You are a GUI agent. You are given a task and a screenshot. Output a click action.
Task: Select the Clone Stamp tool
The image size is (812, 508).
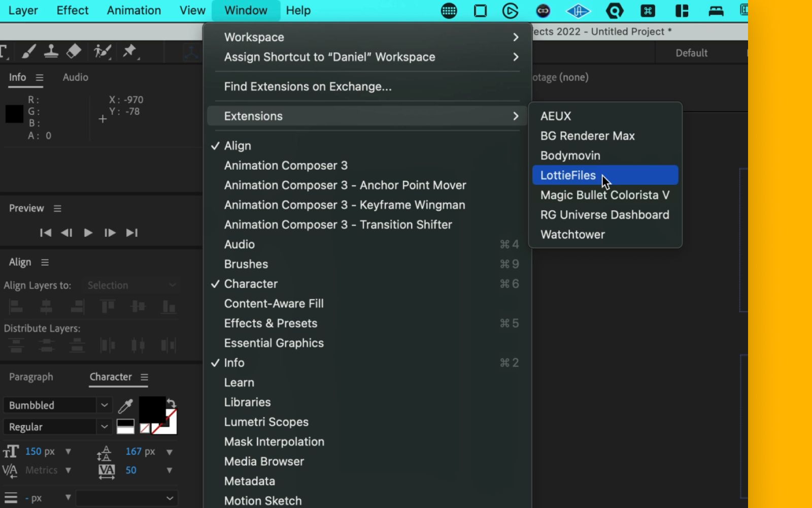[51, 51]
